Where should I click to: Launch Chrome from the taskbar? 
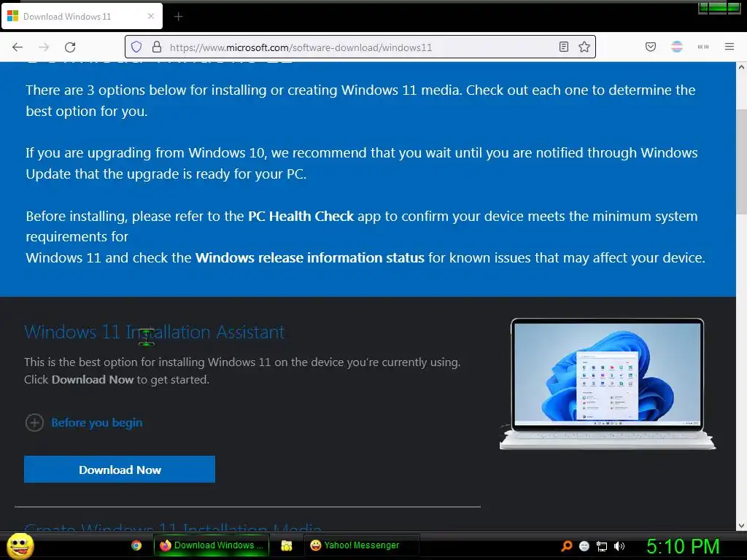tap(136, 545)
